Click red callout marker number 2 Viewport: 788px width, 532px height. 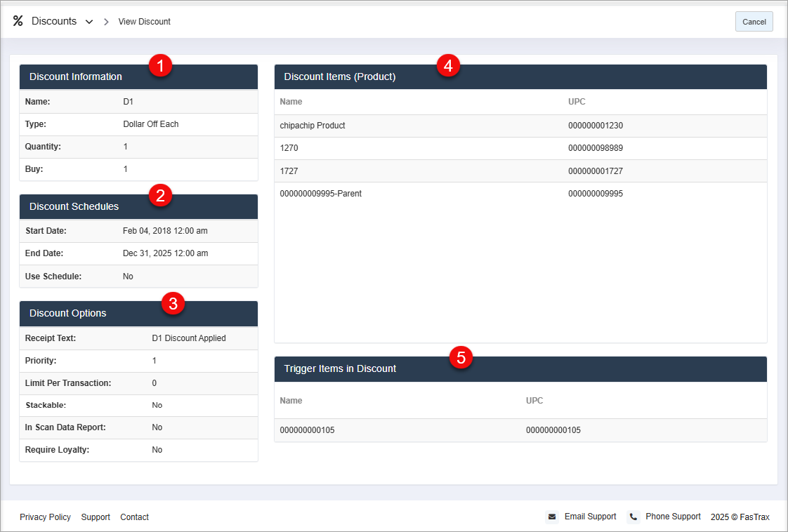pyautogui.click(x=160, y=196)
